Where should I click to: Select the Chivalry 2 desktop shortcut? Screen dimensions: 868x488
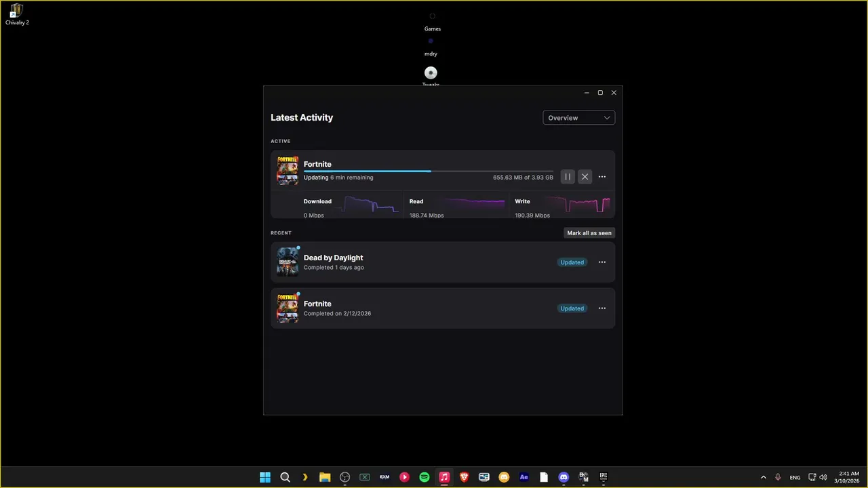[17, 14]
